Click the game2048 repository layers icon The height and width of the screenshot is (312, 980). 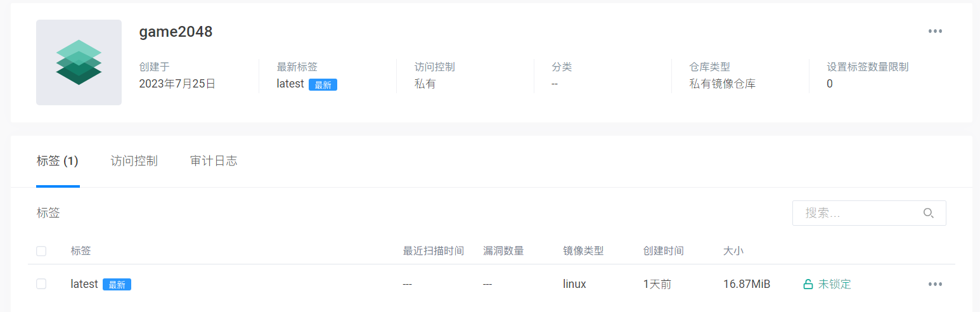(79, 62)
